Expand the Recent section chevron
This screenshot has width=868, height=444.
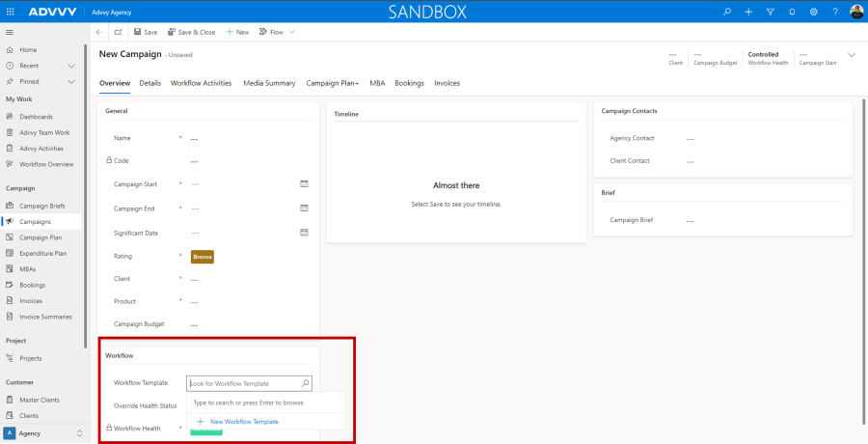coord(71,66)
